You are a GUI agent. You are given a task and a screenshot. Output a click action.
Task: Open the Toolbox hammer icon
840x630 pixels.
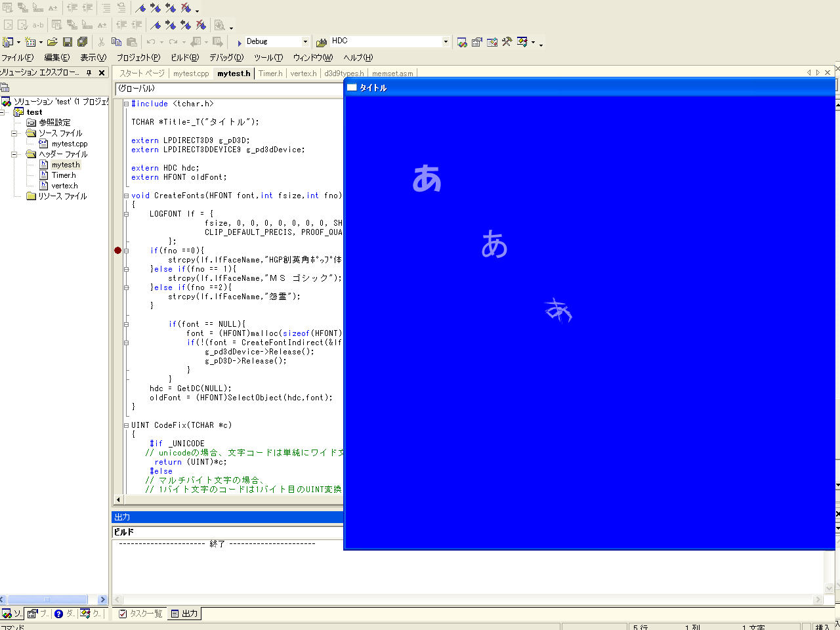(507, 42)
